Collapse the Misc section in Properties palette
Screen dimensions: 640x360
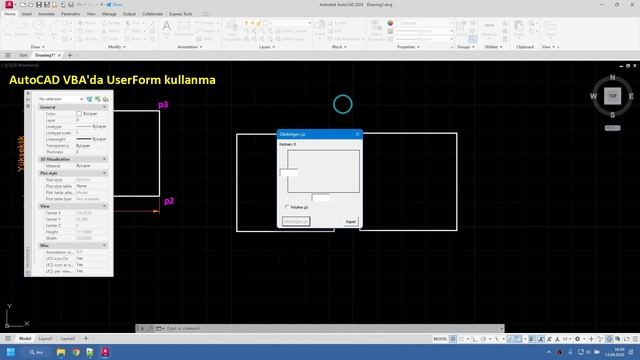[104, 245]
